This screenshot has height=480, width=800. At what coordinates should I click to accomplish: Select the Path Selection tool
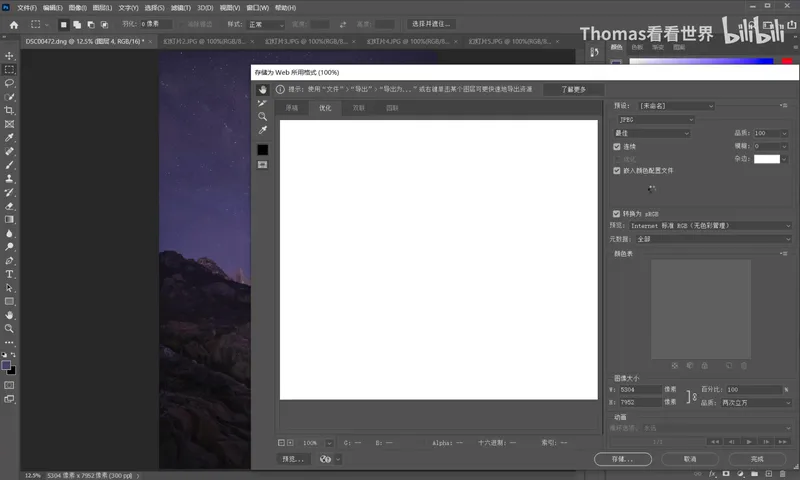point(9,288)
